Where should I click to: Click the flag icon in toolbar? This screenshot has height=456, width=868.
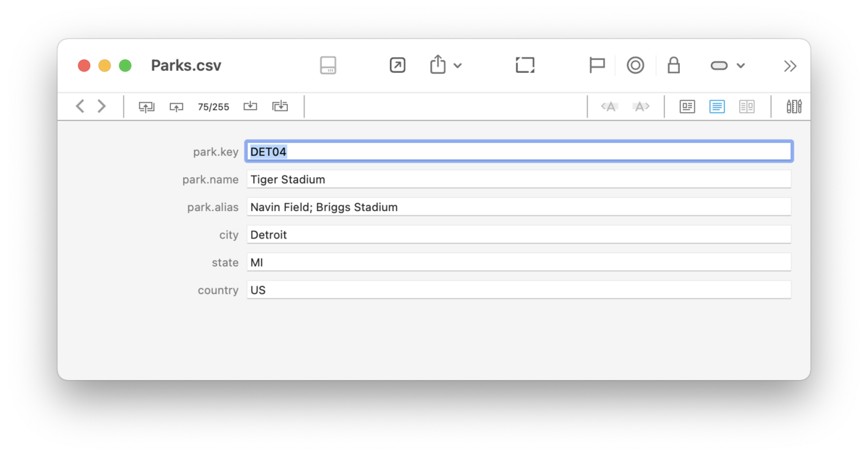(597, 66)
